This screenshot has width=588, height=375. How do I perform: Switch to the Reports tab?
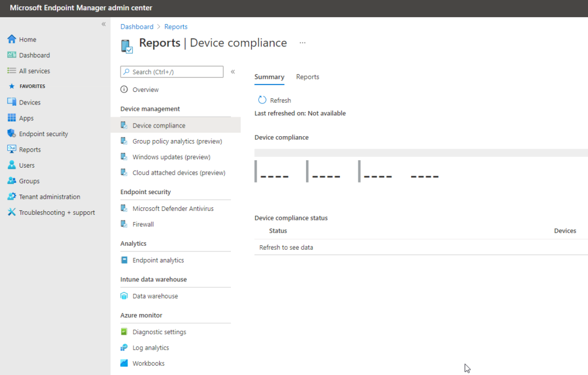pos(308,77)
